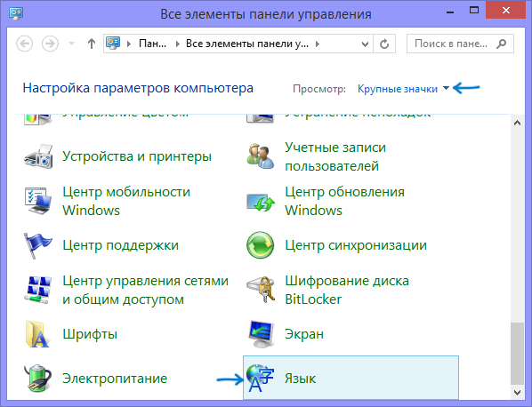
Task: Click the Control Panel icon in address bar
Action: [x=113, y=44]
